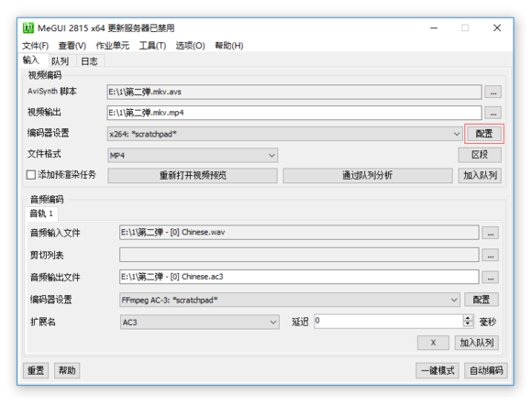This screenshot has width=532, height=405.
Task: Browse for the video output path
Action: pyautogui.click(x=493, y=114)
